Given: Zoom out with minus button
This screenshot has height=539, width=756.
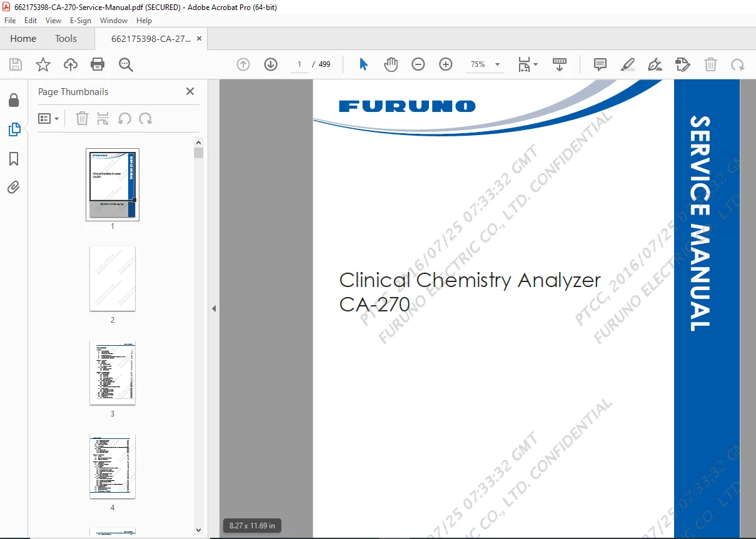Looking at the screenshot, I should pyautogui.click(x=418, y=64).
